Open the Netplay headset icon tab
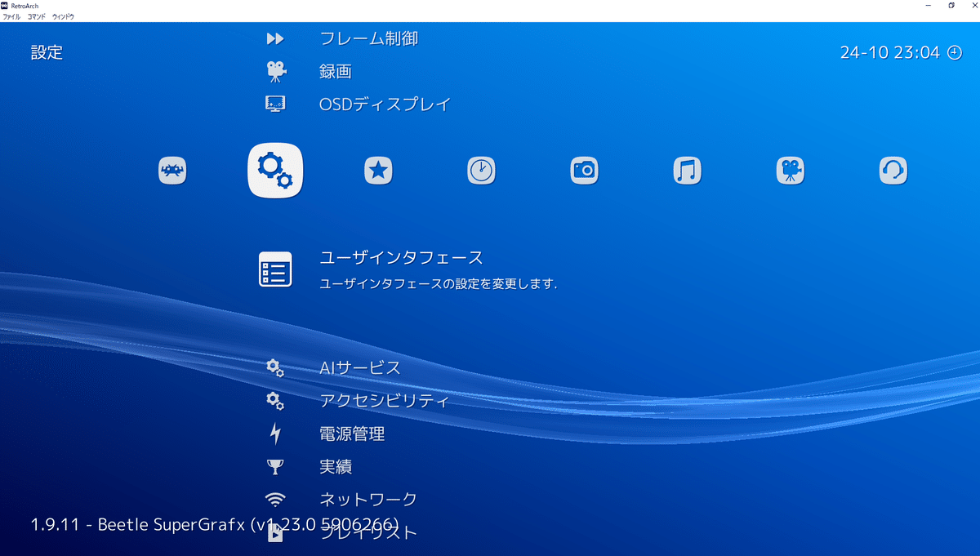Screen dimensions: 980x556 click(x=893, y=171)
